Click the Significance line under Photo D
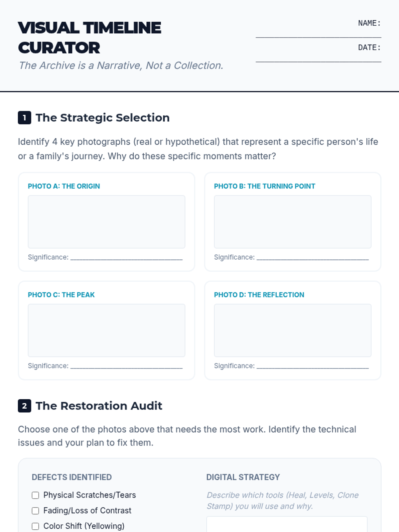The image size is (399, 532). click(313, 366)
